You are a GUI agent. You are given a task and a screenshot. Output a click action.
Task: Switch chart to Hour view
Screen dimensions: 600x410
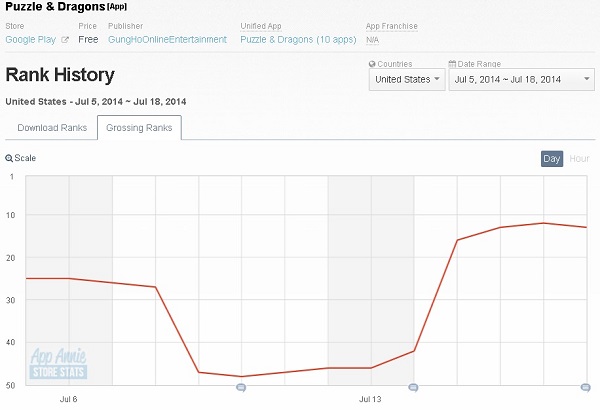pos(579,159)
